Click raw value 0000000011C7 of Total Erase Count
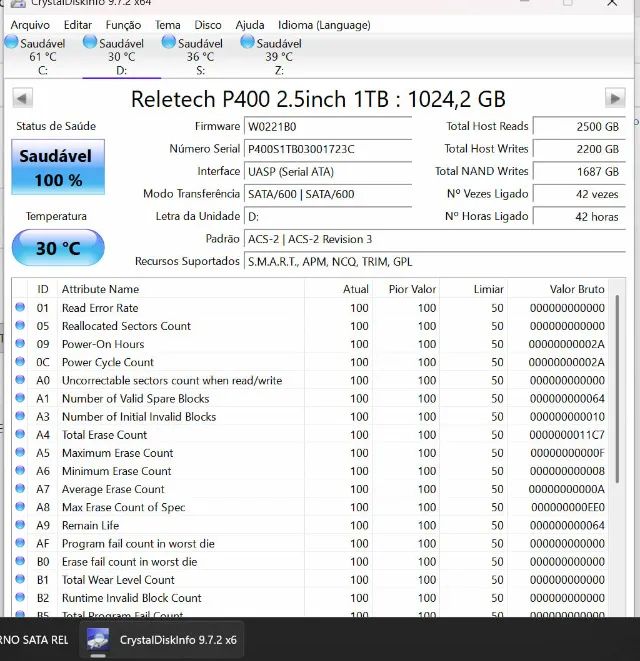Viewport: 640px width, 661px height. 567,435
